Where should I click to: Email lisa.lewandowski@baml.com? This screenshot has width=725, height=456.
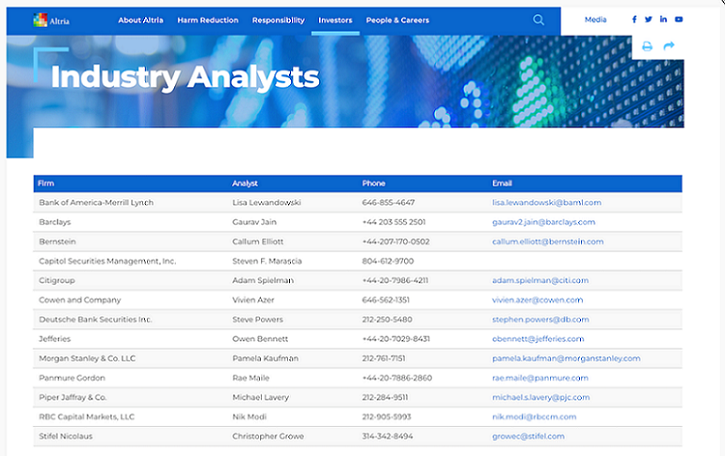tap(547, 203)
